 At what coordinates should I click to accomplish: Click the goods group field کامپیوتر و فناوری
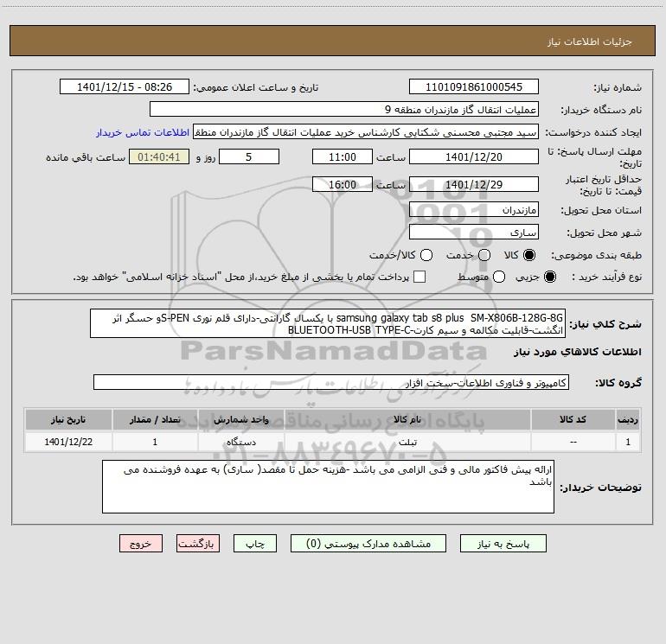(x=331, y=382)
